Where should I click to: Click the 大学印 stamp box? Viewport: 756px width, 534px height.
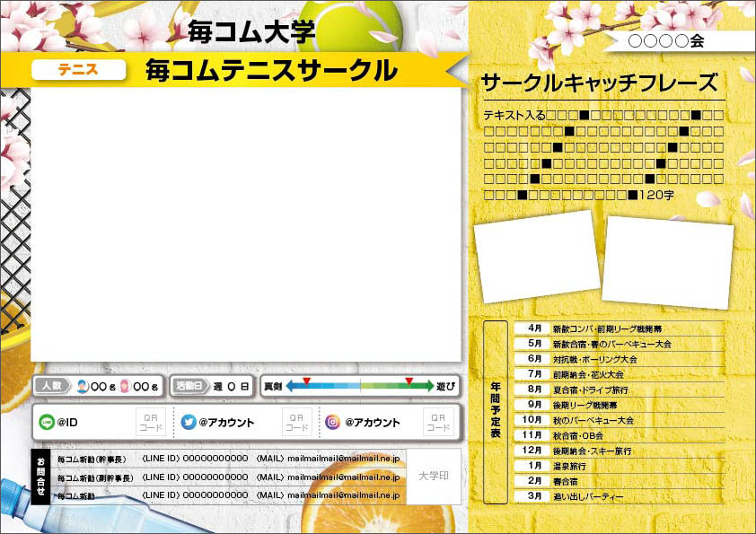pyautogui.click(x=434, y=477)
